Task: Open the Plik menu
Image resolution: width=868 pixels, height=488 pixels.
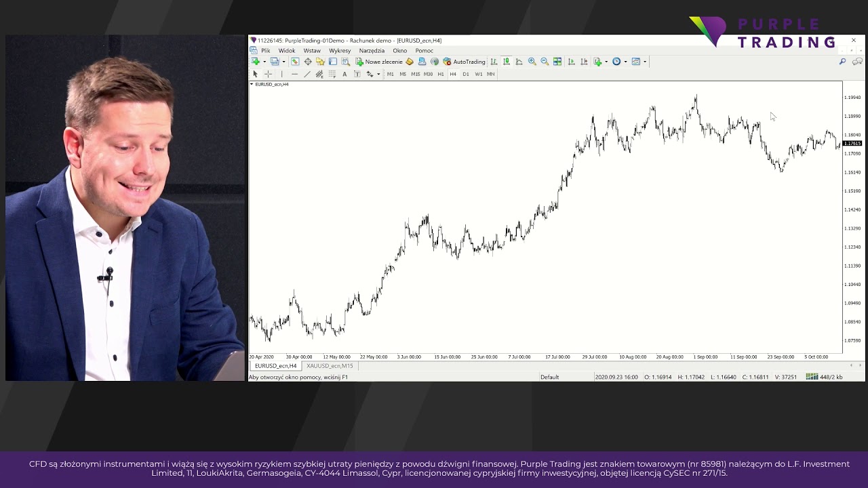Action: click(266, 51)
